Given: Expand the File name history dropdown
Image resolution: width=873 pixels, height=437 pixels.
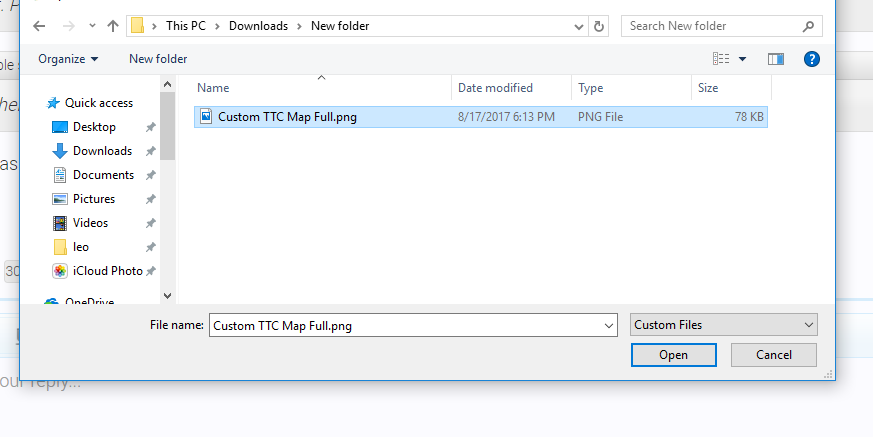Looking at the screenshot, I should point(609,325).
